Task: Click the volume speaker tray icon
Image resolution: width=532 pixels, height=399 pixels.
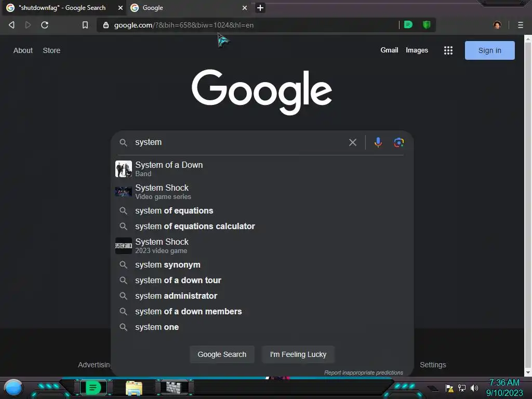Action: 474,388
